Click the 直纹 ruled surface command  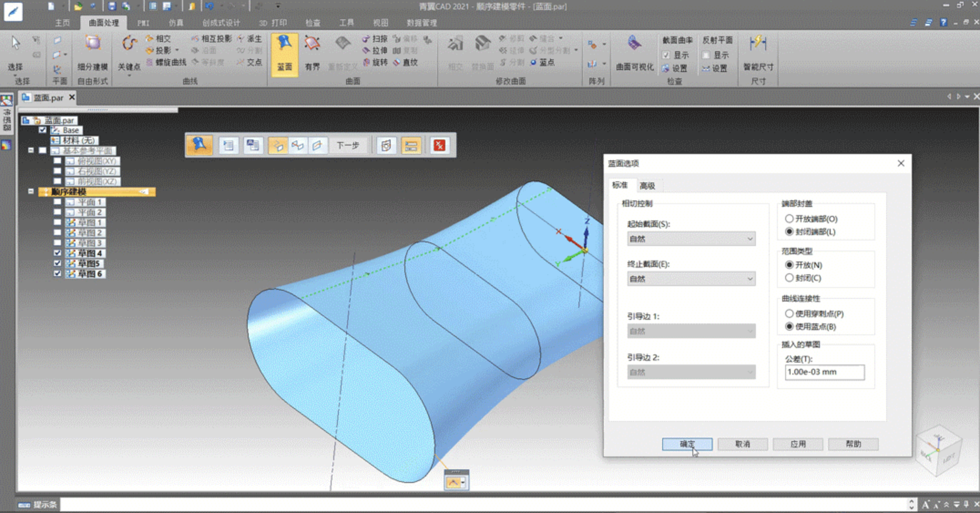point(405,62)
